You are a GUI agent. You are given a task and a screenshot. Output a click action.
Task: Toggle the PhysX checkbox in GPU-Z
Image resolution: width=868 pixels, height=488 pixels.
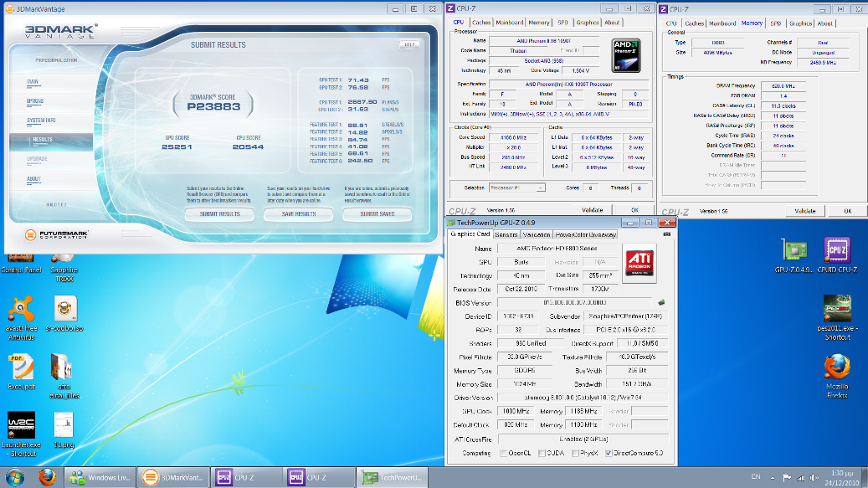pos(575,453)
